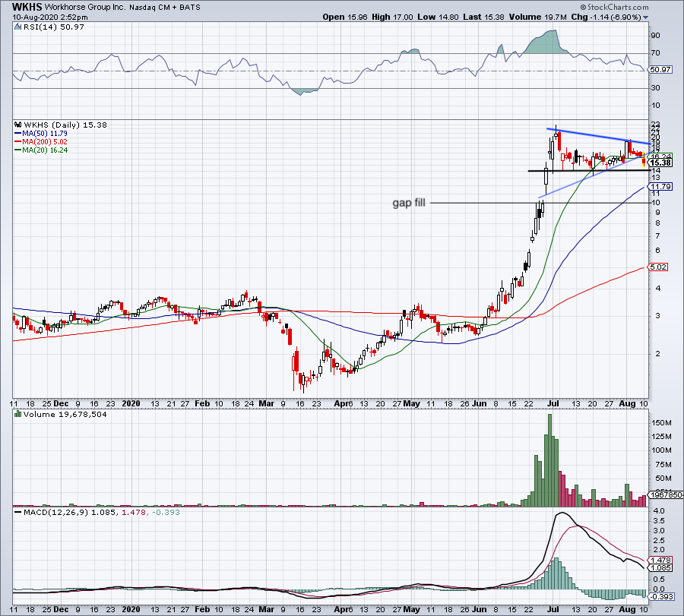Click the 100M label on volume axis
The height and width of the screenshot is (616, 684).
(x=661, y=450)
